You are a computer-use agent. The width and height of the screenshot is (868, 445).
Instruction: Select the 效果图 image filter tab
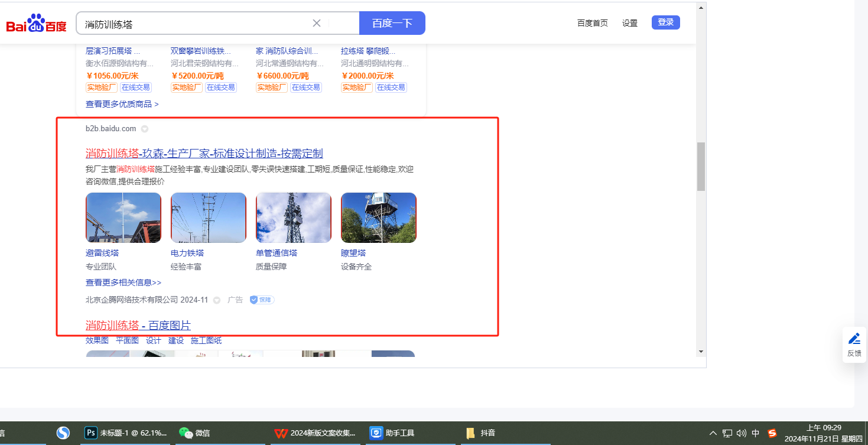(x=97, y=340)
